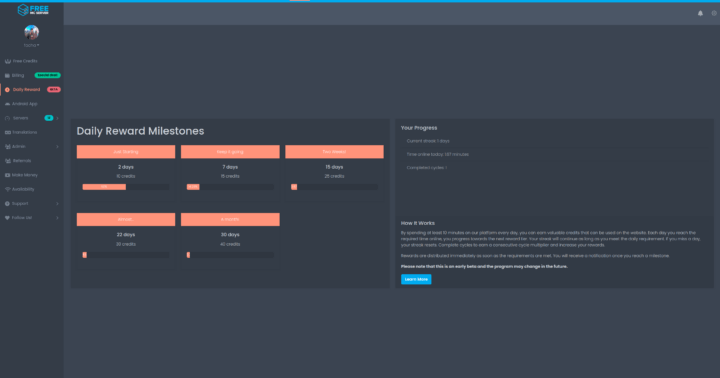
Task: Open Free Credits crown icon
Action: pyautogui.click(x=7, y=61)
